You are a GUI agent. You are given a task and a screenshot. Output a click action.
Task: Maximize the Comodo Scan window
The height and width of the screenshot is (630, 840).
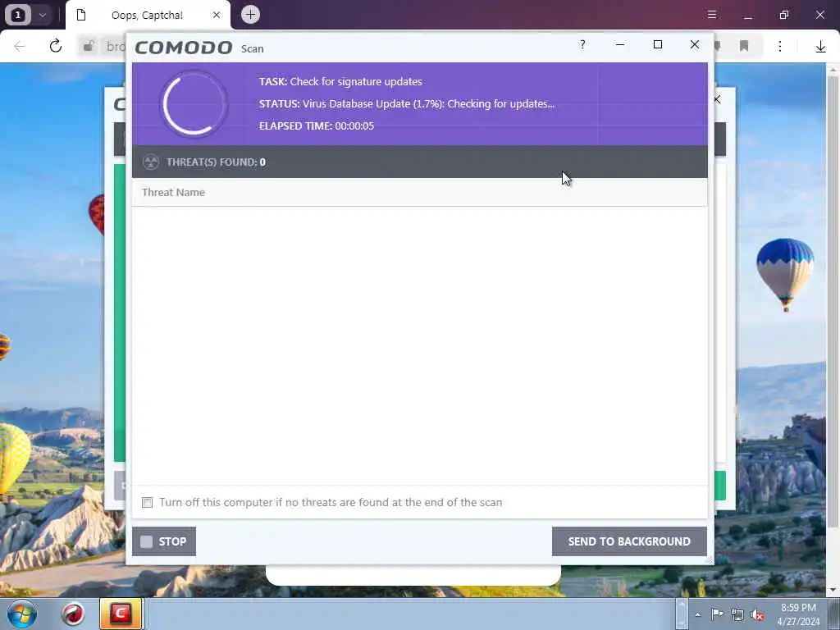coord(657,44)
